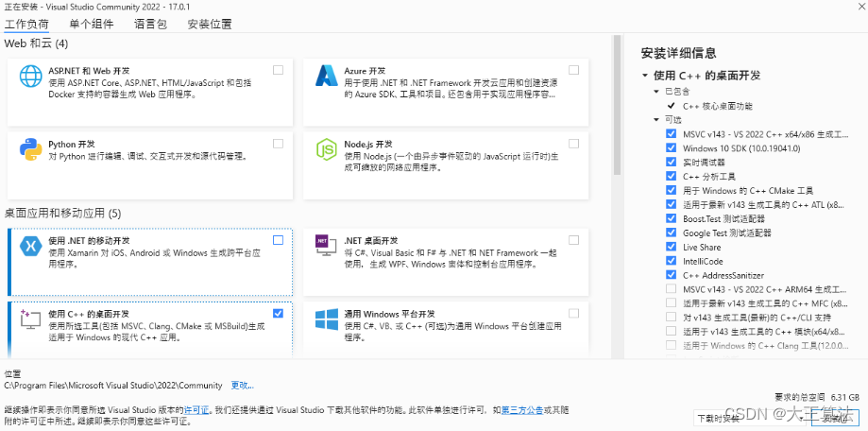868x431 pixels.
Task: Switch to the 语言包 tab
Action: click(150, 24)
